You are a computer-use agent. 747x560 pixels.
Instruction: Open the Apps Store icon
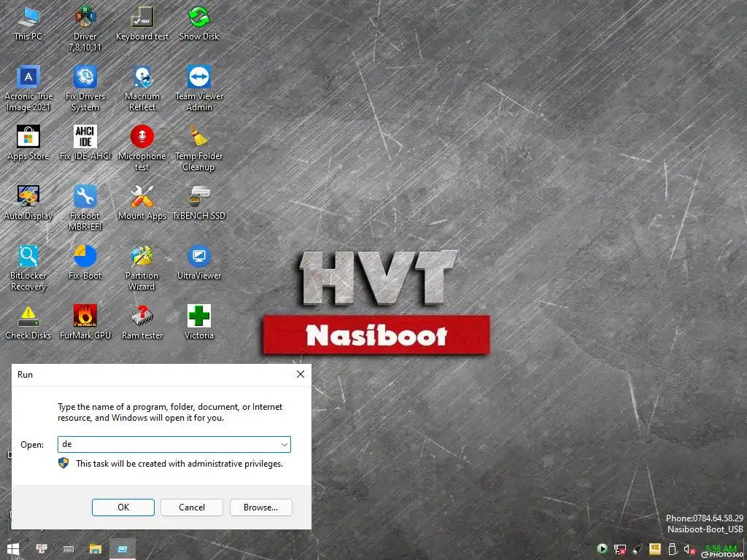point(28,143)
